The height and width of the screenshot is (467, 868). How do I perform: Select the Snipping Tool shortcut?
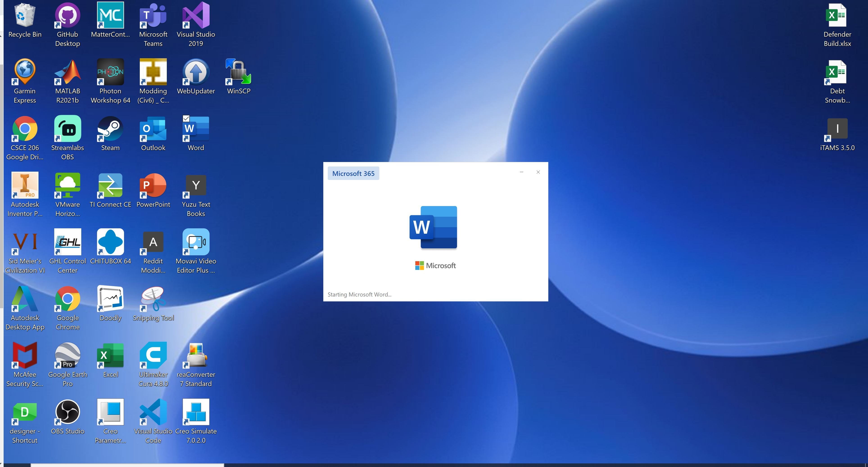(153, 299)
